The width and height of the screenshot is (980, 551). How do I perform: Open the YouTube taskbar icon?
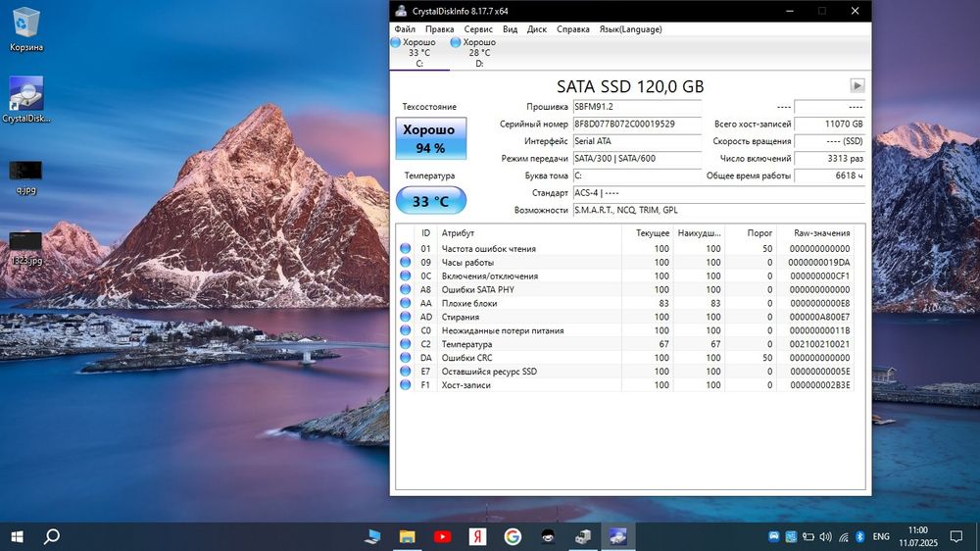point(443,536)
